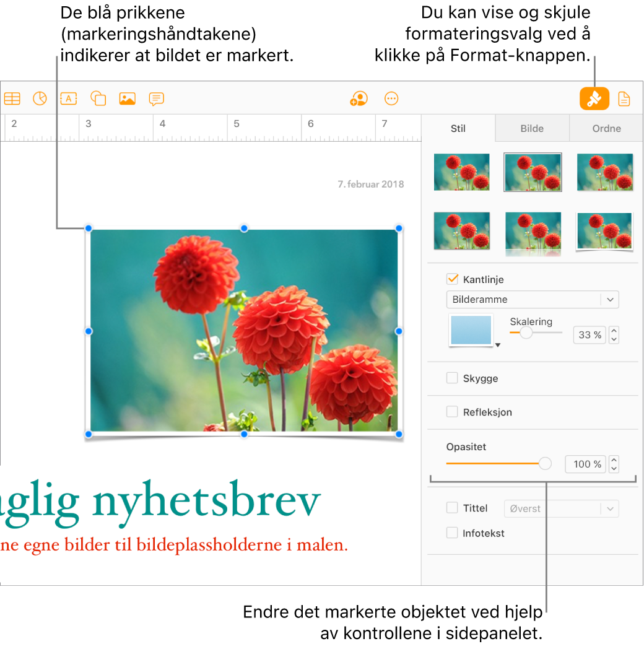Apply the reflection image style thumbnail

point(533,234)
